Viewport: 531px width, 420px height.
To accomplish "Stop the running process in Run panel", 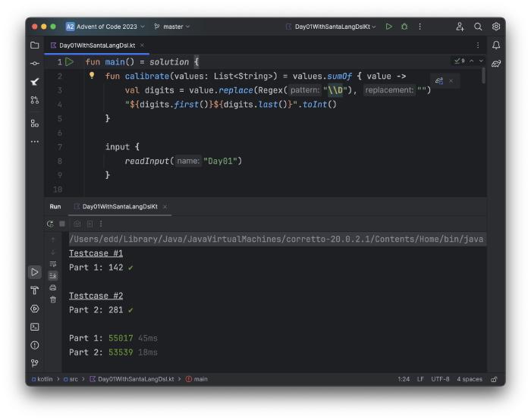I will (62, 224).
